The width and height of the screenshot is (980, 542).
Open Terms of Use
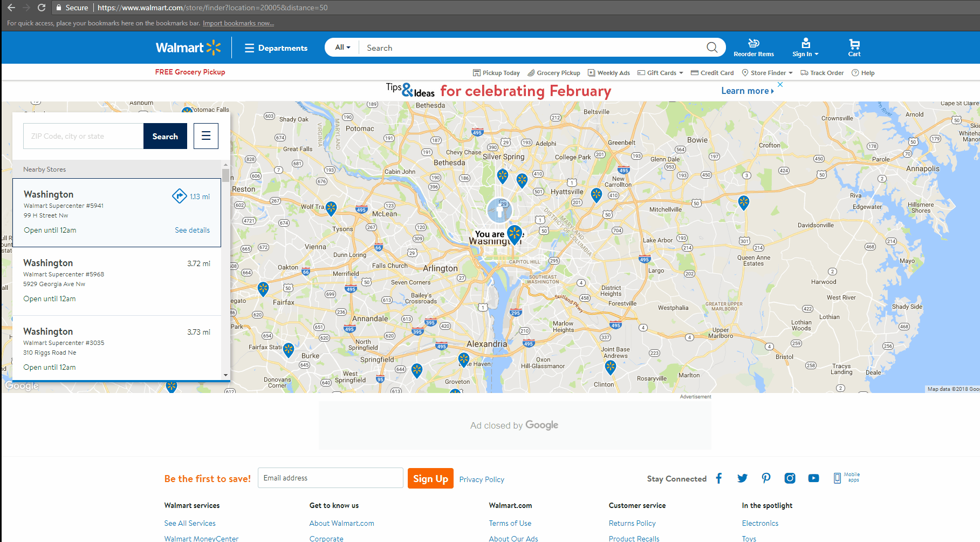click(510, 523)
